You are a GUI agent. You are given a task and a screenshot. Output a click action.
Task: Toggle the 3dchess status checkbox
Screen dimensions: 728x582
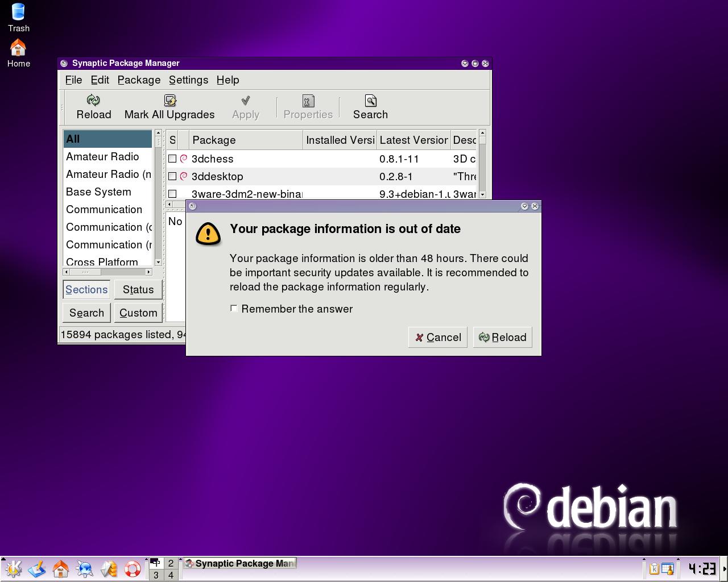pyautogui.click(x=172, y=159)
